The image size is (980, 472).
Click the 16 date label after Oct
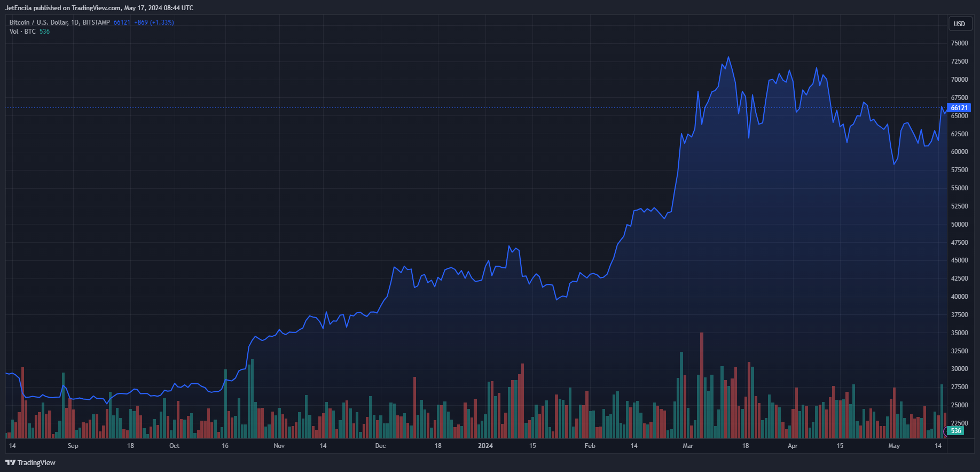click(225, 446)
